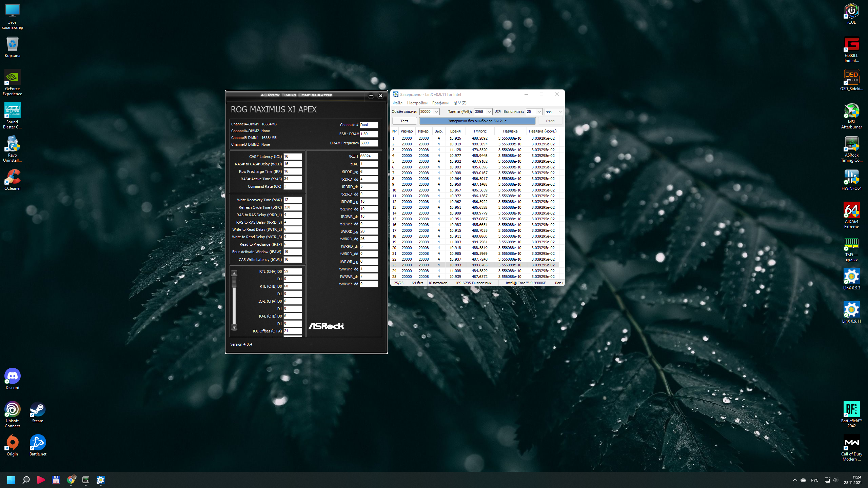Click the Тест button in LinX
Screen dimensions: 868x488
click(x=404, y=121)
